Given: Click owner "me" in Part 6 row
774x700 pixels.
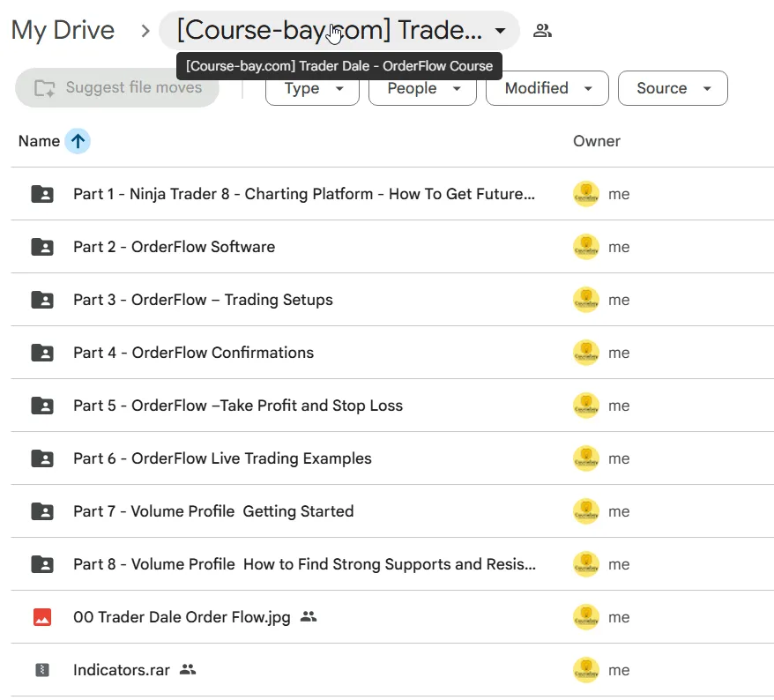Looking at the screenshot, I should pyautogui.click(x=619, y=459).
